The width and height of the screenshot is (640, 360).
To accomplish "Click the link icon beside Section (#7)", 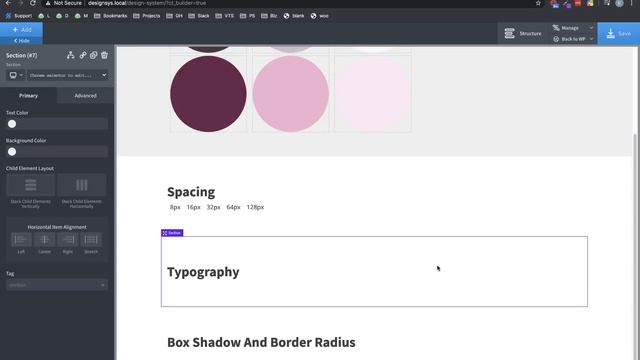I will (x=83, y=55).
